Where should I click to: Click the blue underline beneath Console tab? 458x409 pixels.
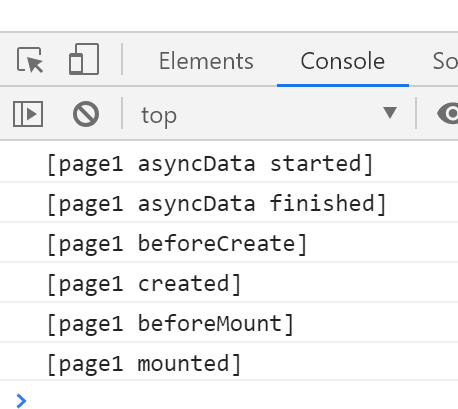click(x=343, y=86)
